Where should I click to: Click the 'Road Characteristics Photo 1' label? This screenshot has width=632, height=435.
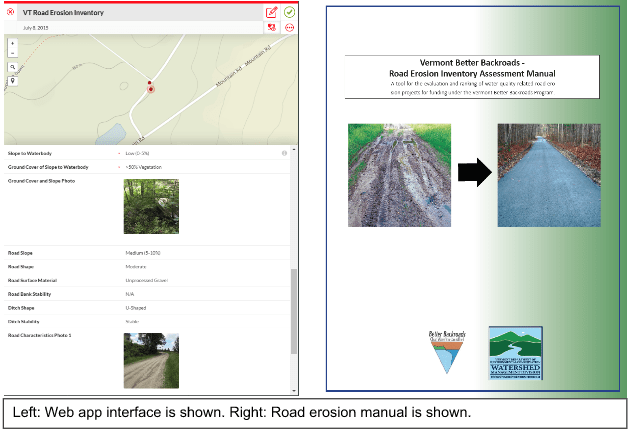click(40, 335)
